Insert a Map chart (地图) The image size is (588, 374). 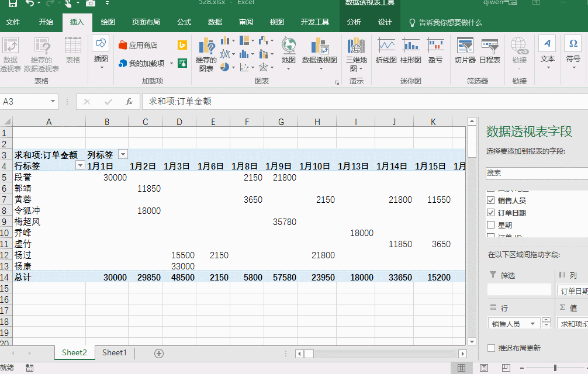289,53
